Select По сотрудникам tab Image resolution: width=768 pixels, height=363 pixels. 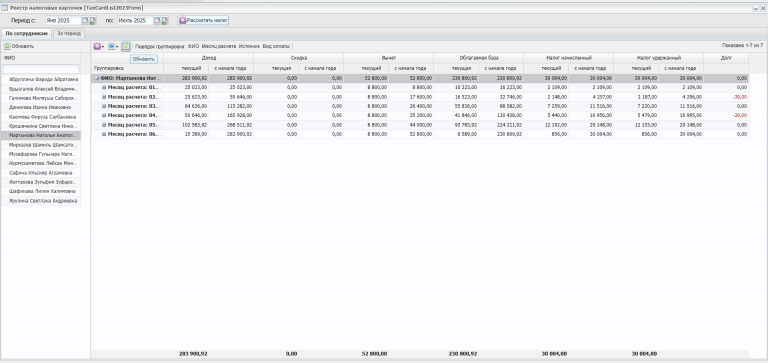[x=26, y=33]
